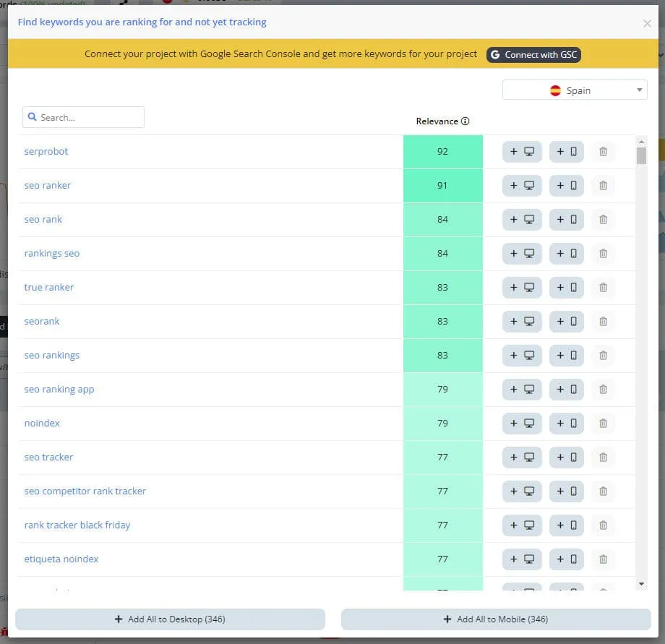This screenshot has width=665, height=644.
Task: Click Add All to Desktop (346)
Action: click(170, 619)
